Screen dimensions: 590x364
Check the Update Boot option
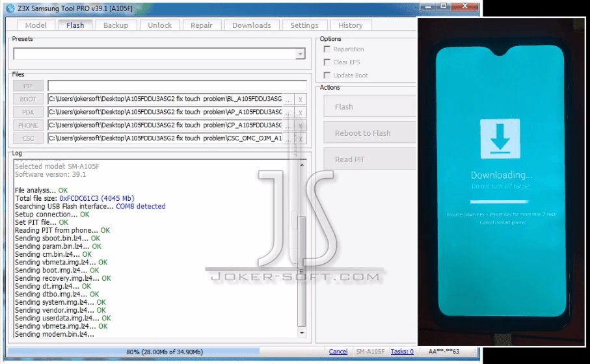[x=327, y=75]
